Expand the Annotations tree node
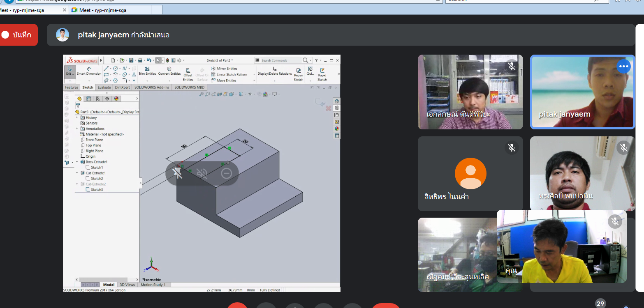This screenshot has height=308, width=644. 77,129
